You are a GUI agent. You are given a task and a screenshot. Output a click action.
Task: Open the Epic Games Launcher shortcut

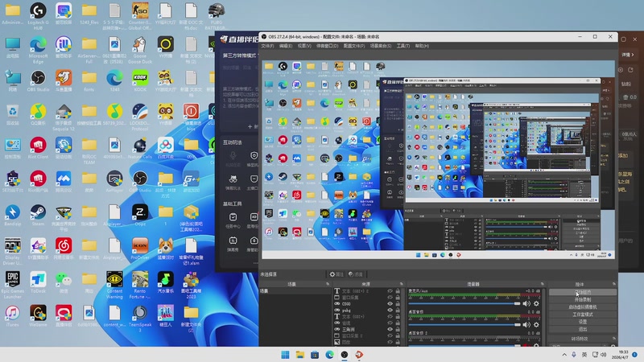tap(13, 279)
